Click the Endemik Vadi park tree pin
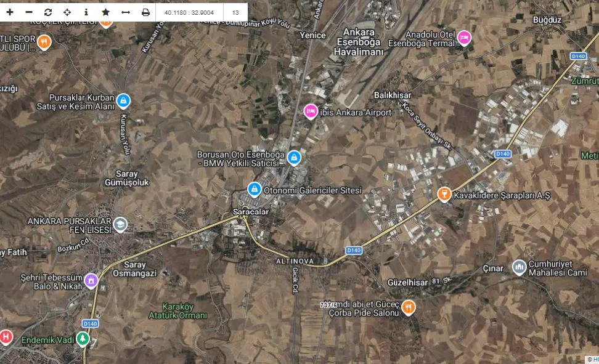 [83, 338]
